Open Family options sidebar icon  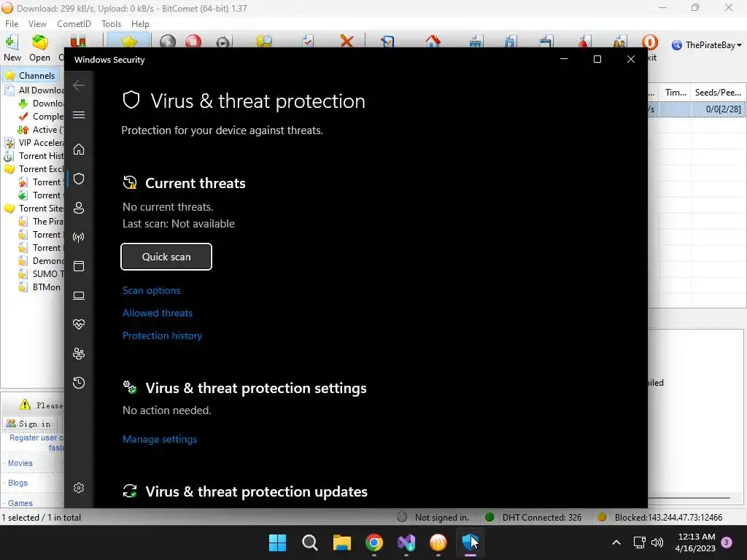[79, 354]
